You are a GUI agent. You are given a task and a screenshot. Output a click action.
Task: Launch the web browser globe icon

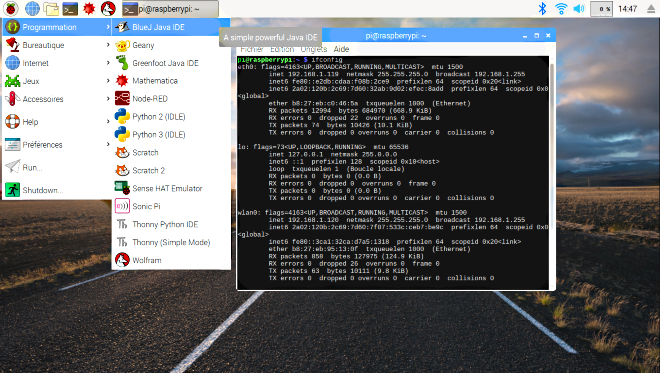(x=32, y=8)
